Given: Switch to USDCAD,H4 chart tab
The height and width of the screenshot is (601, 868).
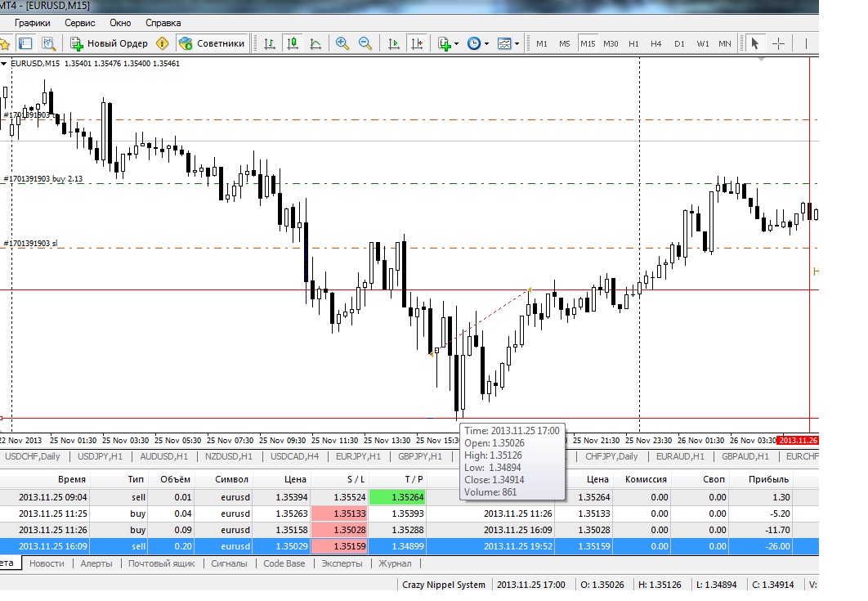Looking at the screenshot, I should (x=294, y=456).
